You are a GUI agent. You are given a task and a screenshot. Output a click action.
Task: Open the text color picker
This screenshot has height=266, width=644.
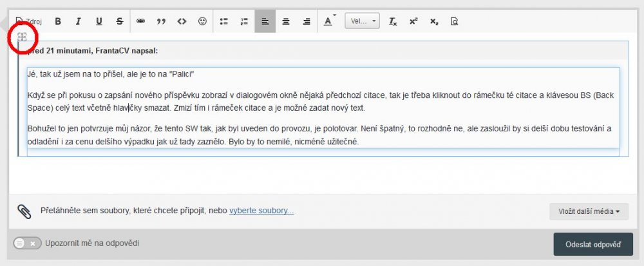pos(329,21)
